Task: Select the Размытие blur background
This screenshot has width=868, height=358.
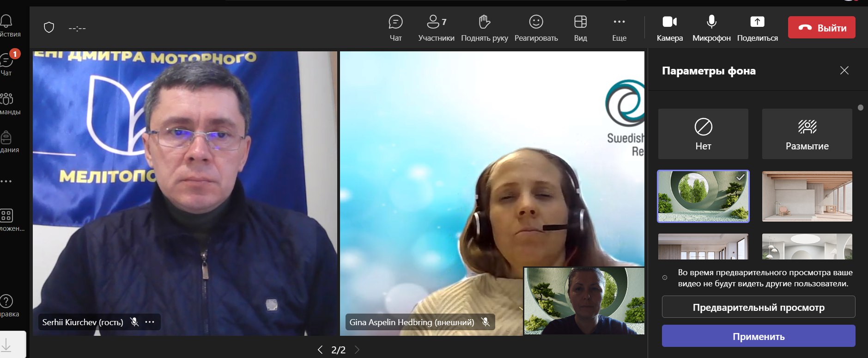Action: tap(807, 134)
